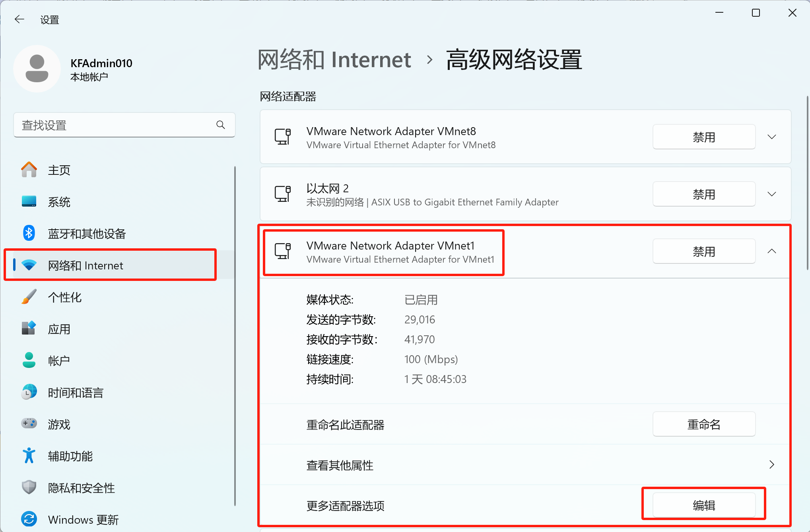
Task: Expand the VMnet8 adapter details
Action: 771,137
